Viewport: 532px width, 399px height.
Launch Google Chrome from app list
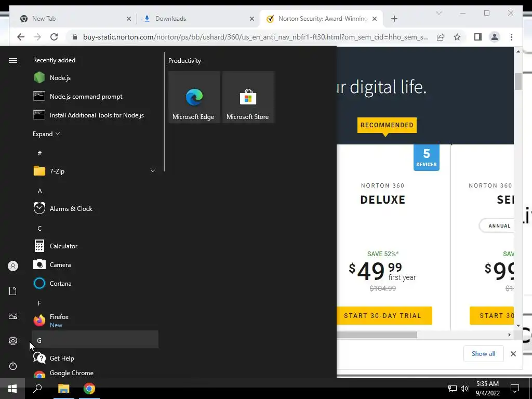tap(95, 373)
